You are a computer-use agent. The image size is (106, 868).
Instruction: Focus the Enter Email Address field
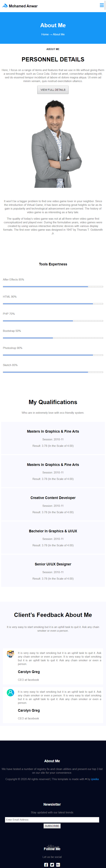(x=52, y=820)
